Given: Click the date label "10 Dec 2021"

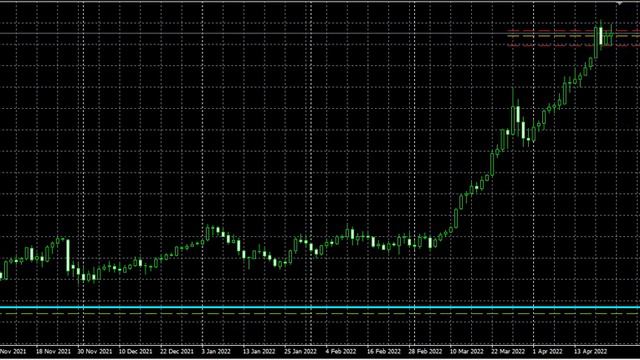Looking at the screenshot, I should pos(136,351).
